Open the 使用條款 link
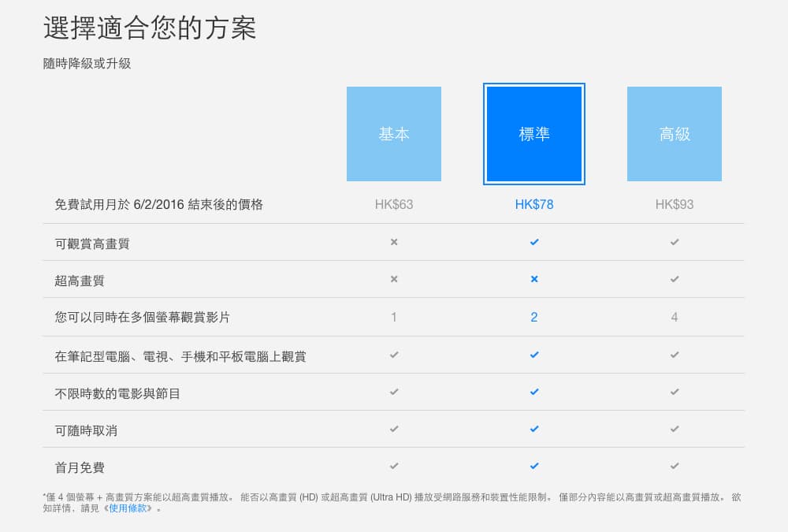788x532 pixels. click(x=128, y=508)
